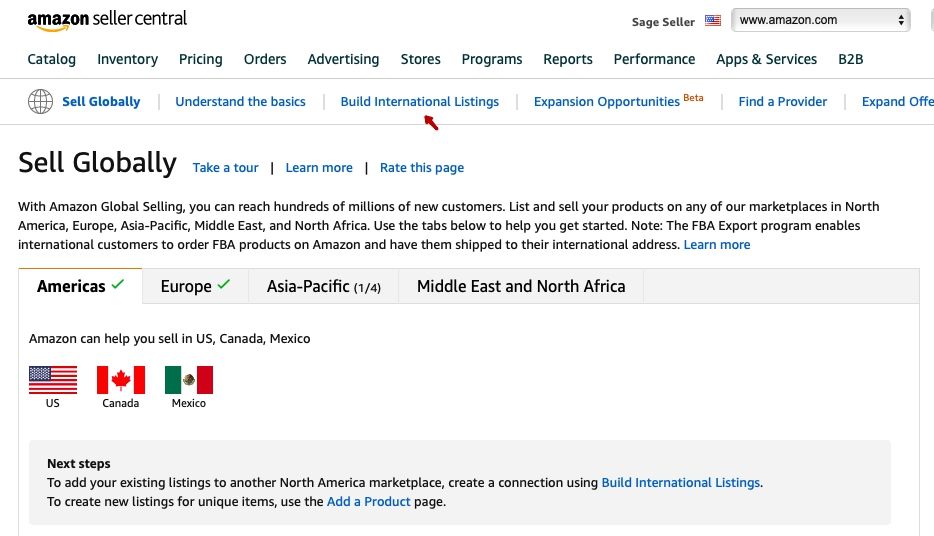
Task: Open the Inventory menu
Action: tap(127, 59)
